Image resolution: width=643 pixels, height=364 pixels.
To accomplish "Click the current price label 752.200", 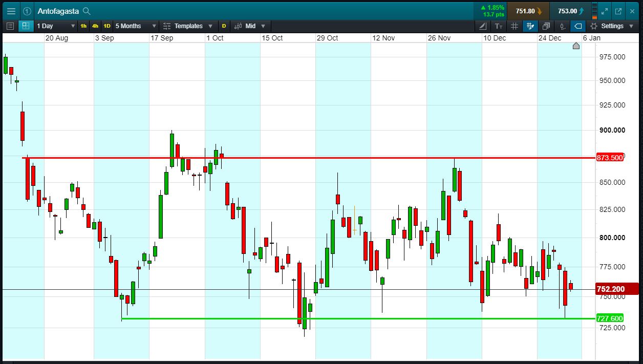I will (617, 289).
